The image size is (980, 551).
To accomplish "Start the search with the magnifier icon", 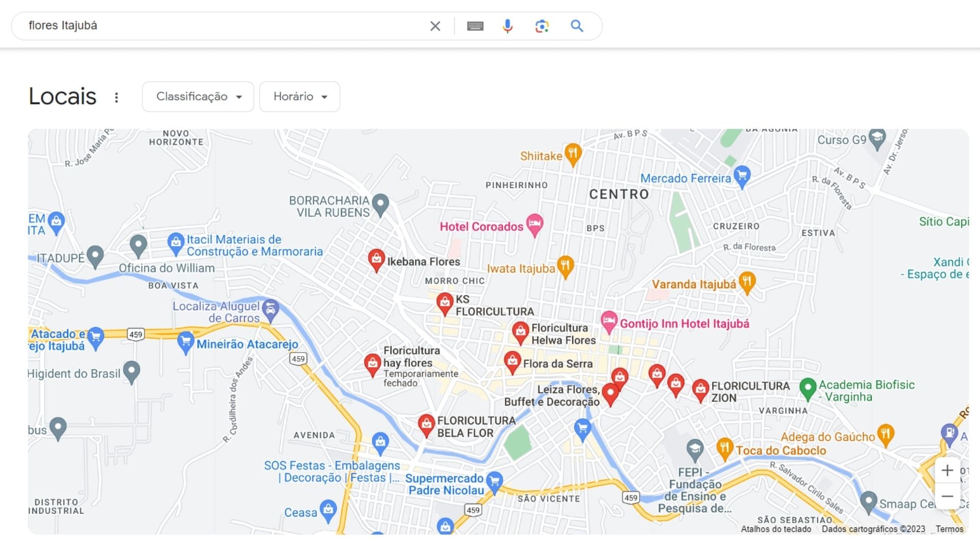I will 577,25.
